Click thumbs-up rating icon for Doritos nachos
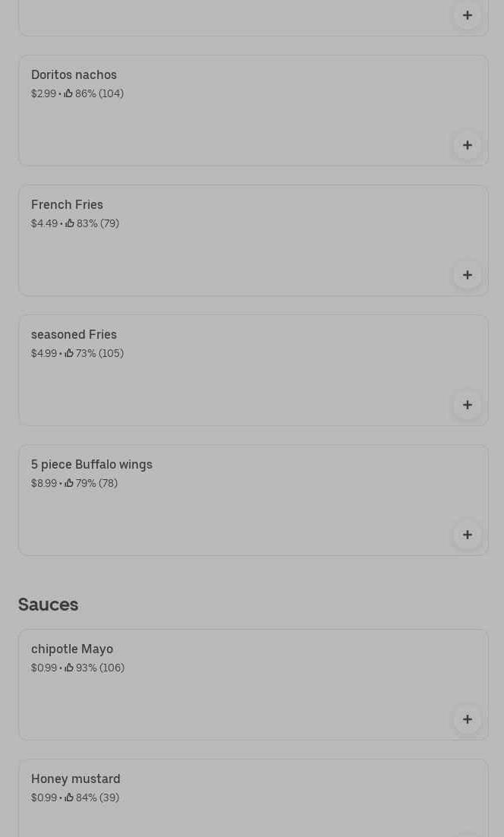Image resolution: width=504 pixels, height=837 pixels. click(x=68, y=93)
